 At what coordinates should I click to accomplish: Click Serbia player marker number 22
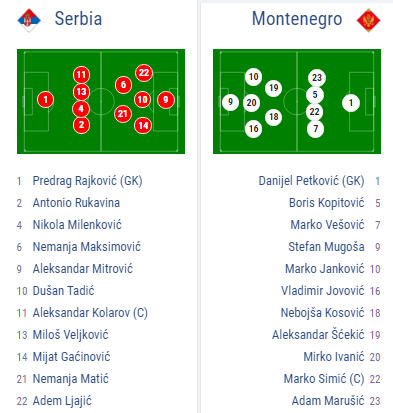[144, 73]
